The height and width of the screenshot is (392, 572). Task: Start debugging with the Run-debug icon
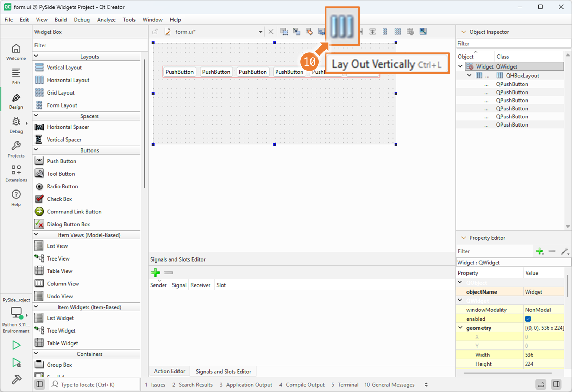pyautogui.click(x=16, y=362)
